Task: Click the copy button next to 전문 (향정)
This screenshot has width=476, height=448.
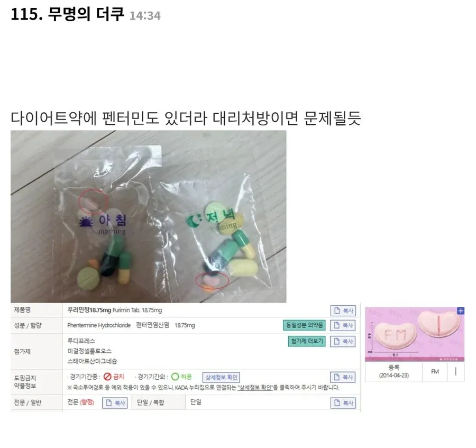Action: [115, 403]
